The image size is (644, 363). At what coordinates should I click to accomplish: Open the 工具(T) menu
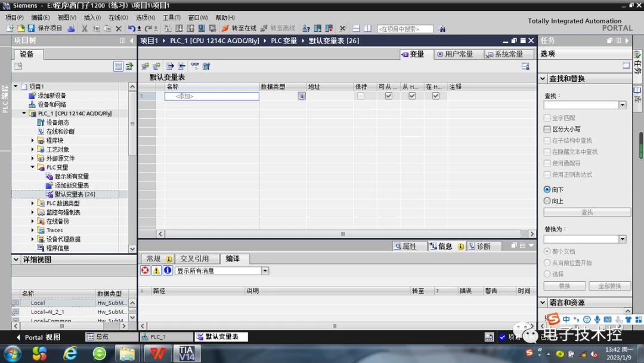point(171,17)
